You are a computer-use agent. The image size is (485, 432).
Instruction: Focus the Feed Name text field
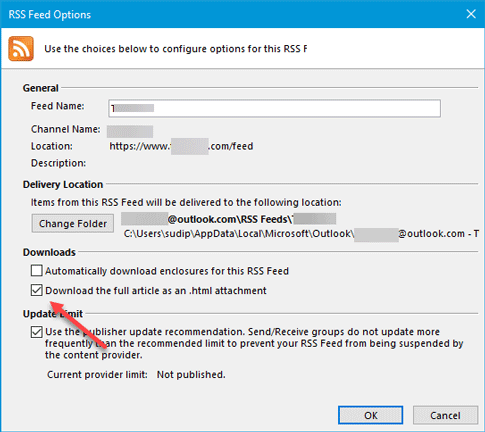point(274,108)
